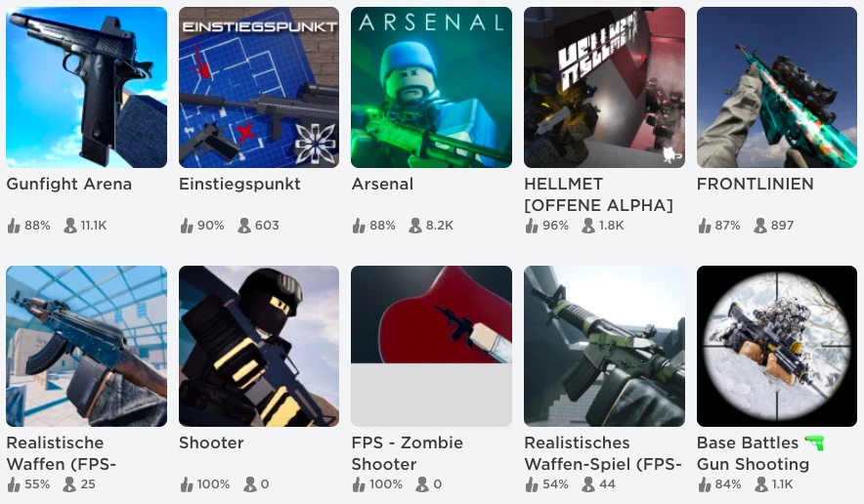Open the HELLMET game thumbnail
Image resolution: width=864 pixels, height=504 pixels.
click(604, 87)
